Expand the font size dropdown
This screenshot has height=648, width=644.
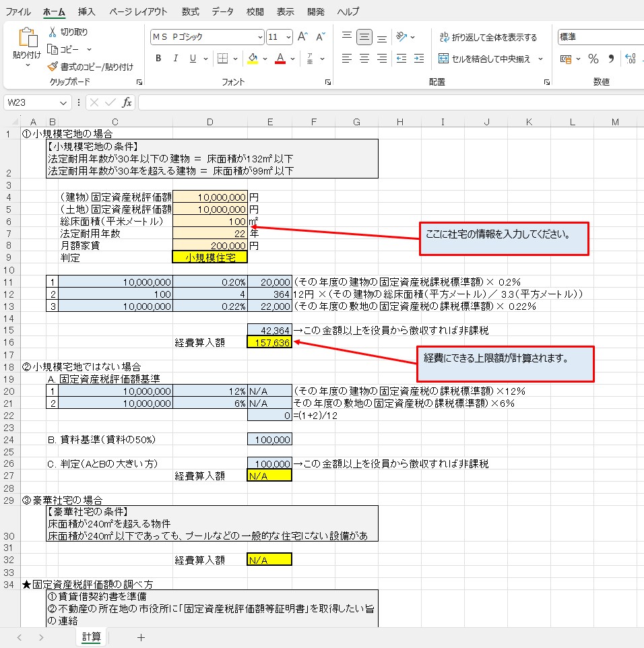[289, 37]
